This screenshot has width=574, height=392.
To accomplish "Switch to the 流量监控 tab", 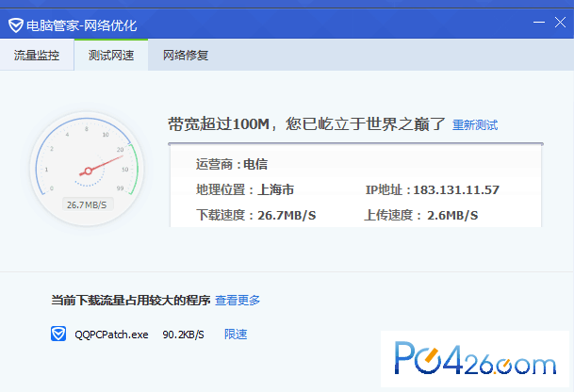I will pos(37,55).
